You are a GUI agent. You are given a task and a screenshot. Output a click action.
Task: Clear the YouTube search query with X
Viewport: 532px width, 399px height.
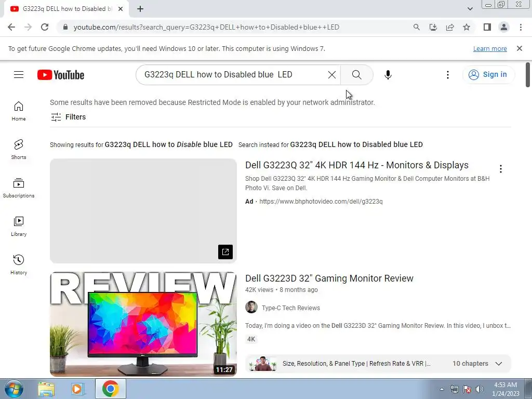click(332, 75)
